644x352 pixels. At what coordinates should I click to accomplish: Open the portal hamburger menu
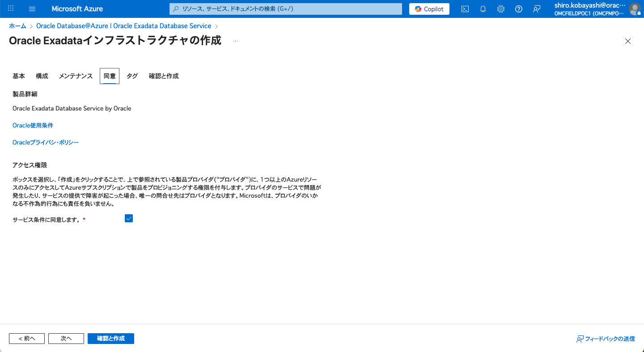[x=32, y=8]
